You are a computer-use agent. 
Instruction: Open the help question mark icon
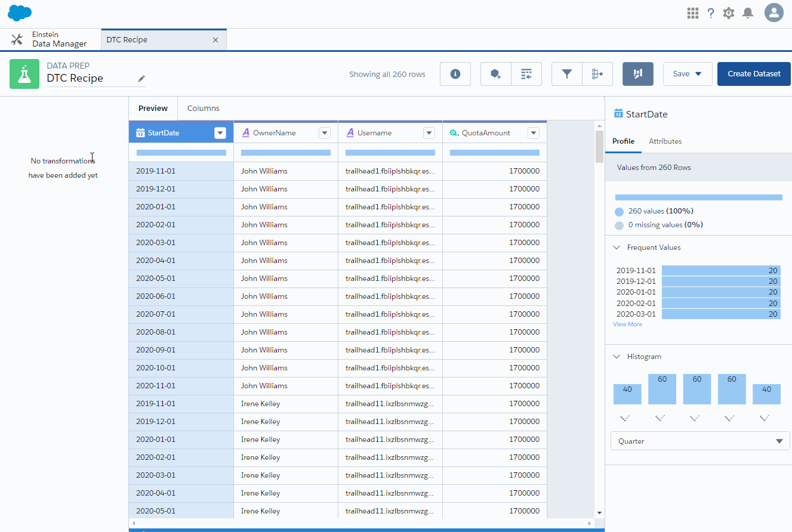tap(711, 13)
